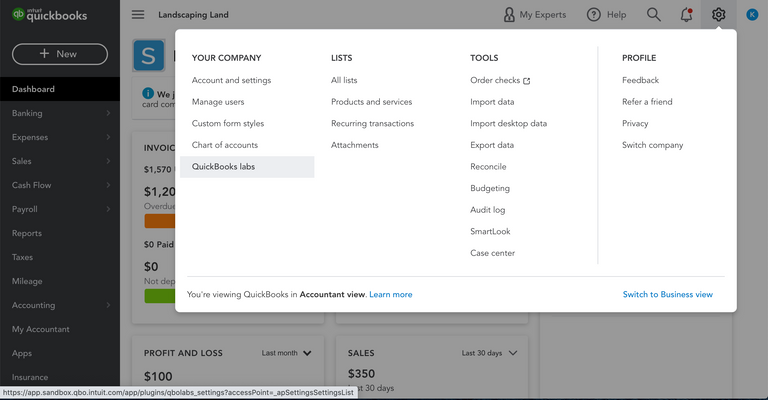Open QuickBooks labs
The image size is (768, 400).
pos(247,166)
